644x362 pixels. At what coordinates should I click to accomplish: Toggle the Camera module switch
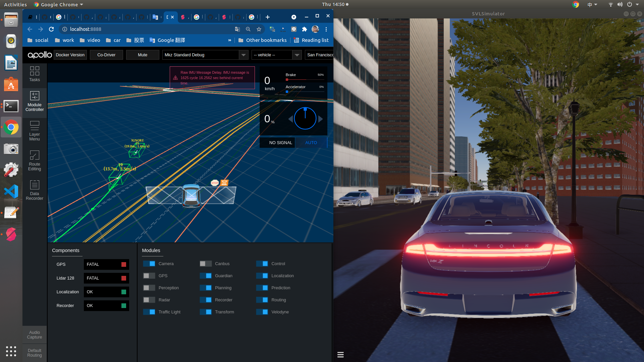(x=149, y=264)
